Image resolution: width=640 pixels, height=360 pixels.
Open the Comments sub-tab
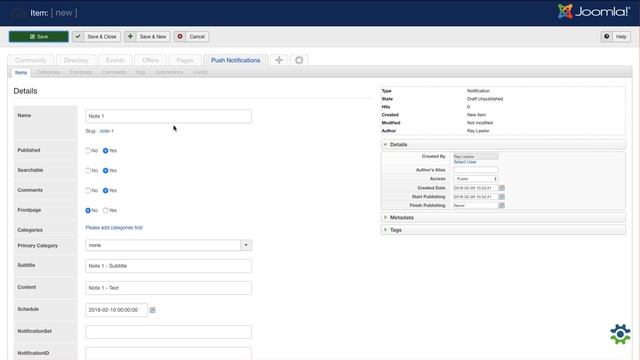(114, 72)
